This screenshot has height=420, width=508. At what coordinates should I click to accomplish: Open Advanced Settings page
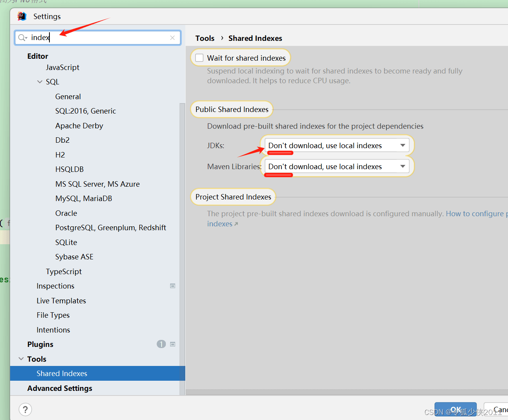tap(60, 388)
